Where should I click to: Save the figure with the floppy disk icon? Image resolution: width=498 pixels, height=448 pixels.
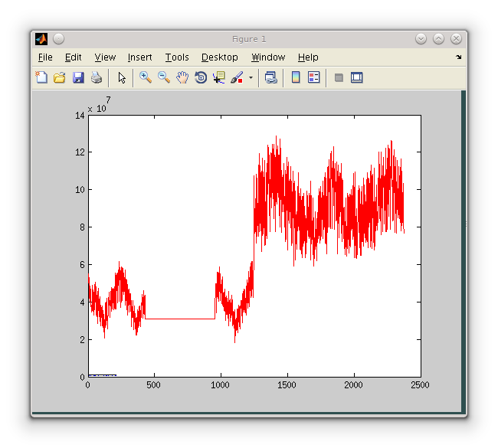pyautogui.click(x=78, y=77)
